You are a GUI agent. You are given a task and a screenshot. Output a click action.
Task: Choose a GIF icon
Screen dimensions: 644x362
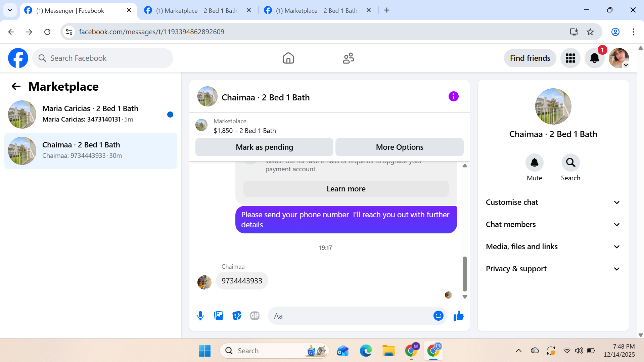coord(255,316)
